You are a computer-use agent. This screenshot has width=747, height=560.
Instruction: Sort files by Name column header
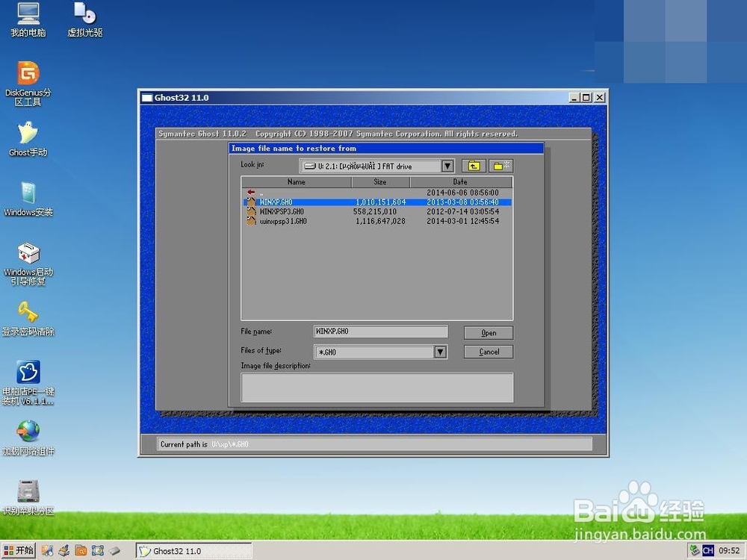[x=297, y=182]
